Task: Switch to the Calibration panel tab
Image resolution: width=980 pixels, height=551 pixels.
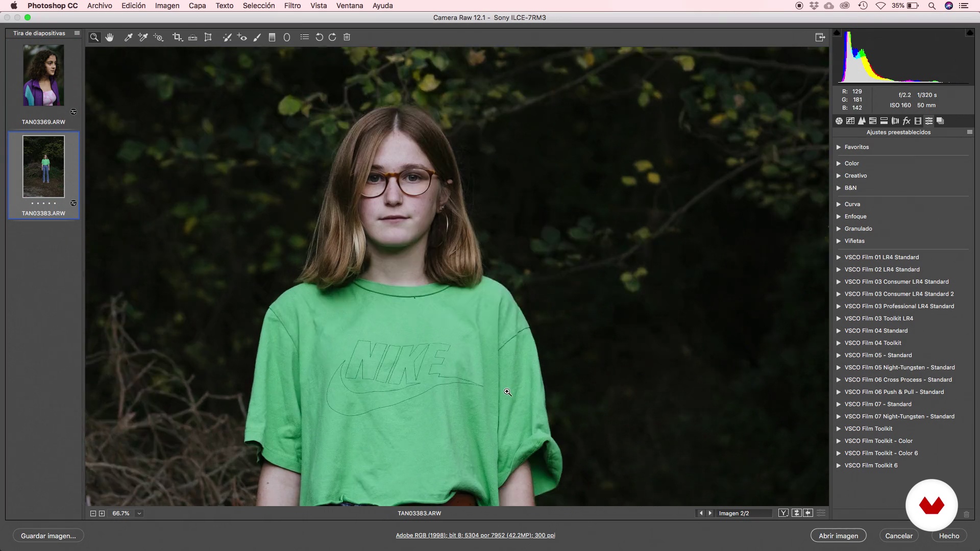Action: tap(918, 121)
